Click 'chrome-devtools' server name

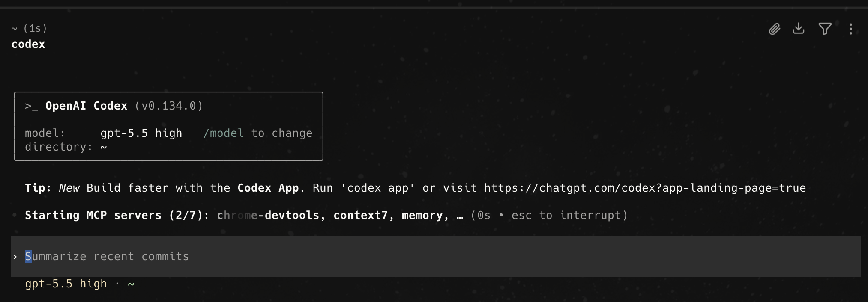(x=268, y=215)
